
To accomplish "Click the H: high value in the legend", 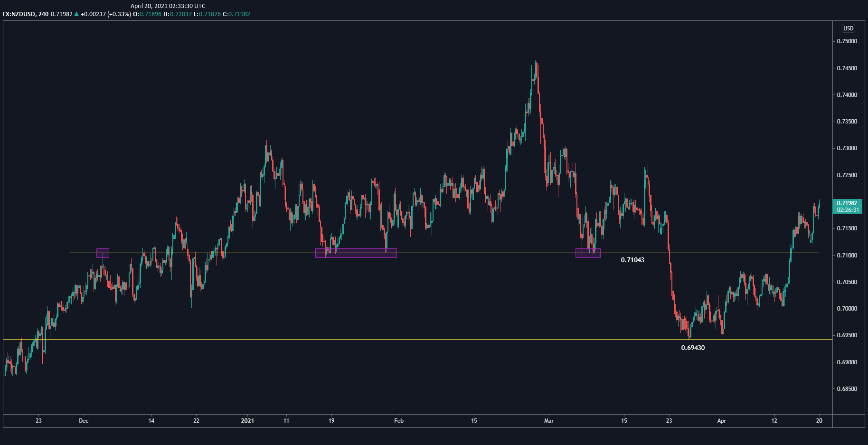I will tap(181, 14).
